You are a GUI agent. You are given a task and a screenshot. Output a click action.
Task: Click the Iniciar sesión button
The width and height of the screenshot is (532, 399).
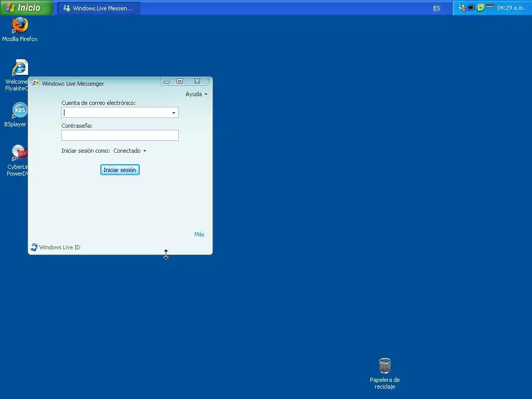coord(120,170)
